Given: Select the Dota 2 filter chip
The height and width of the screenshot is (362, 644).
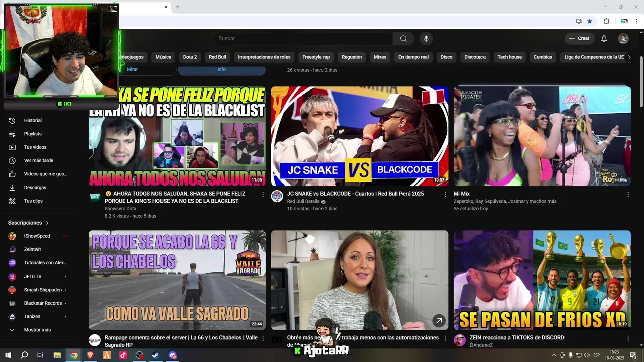Looking at the screenshot, I should pos(190,57).
